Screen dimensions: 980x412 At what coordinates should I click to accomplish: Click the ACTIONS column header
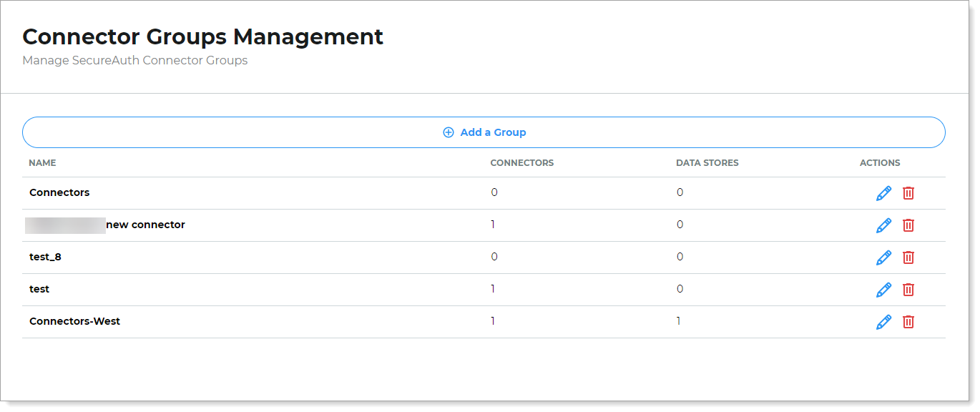pos(879,163)
